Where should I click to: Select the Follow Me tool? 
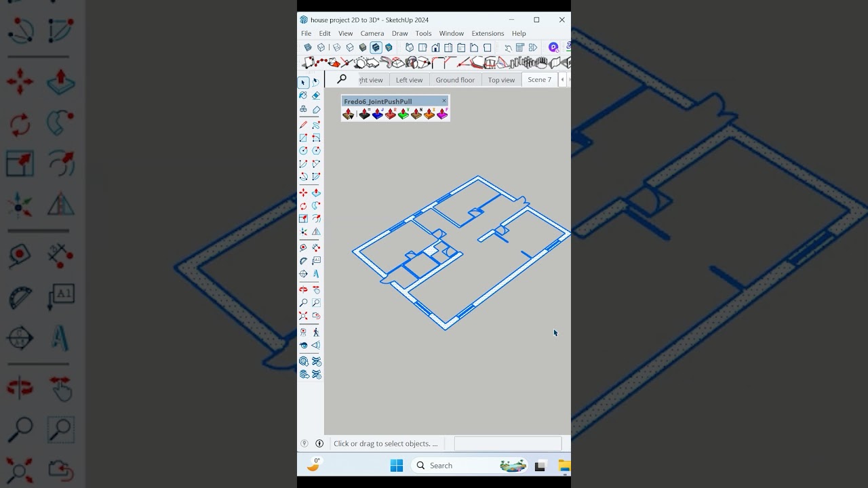tap(316, 206)
